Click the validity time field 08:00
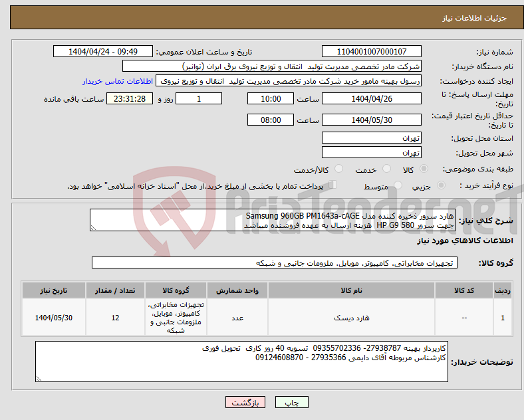 [x=271, y=120]
